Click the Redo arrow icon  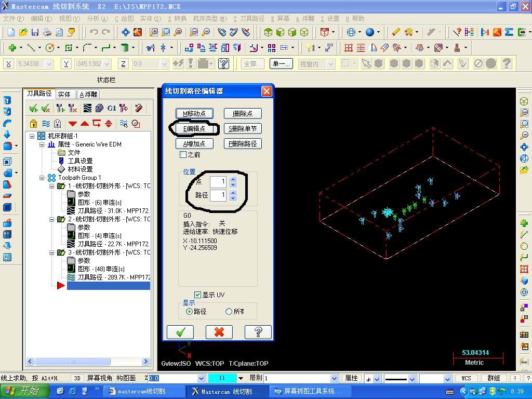pos(106,32)
